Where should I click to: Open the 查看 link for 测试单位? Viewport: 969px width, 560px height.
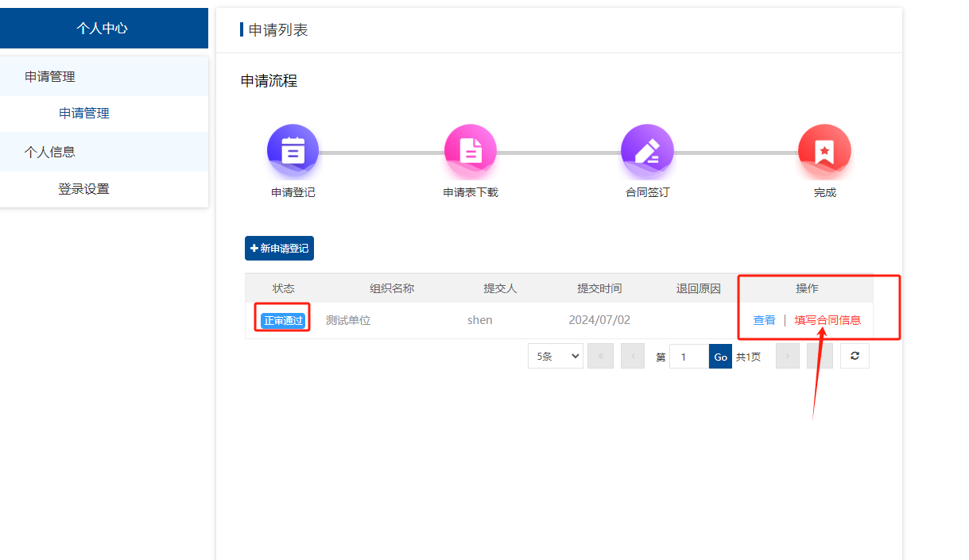click(764, 320)
